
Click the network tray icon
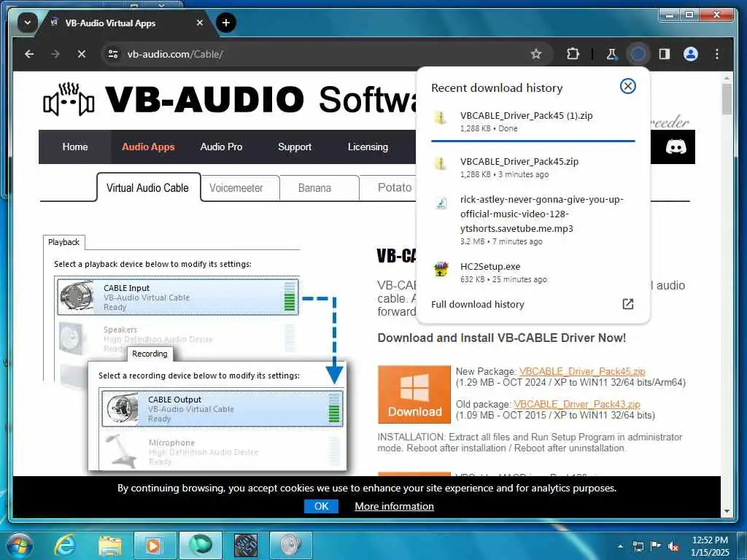(638, 546)
